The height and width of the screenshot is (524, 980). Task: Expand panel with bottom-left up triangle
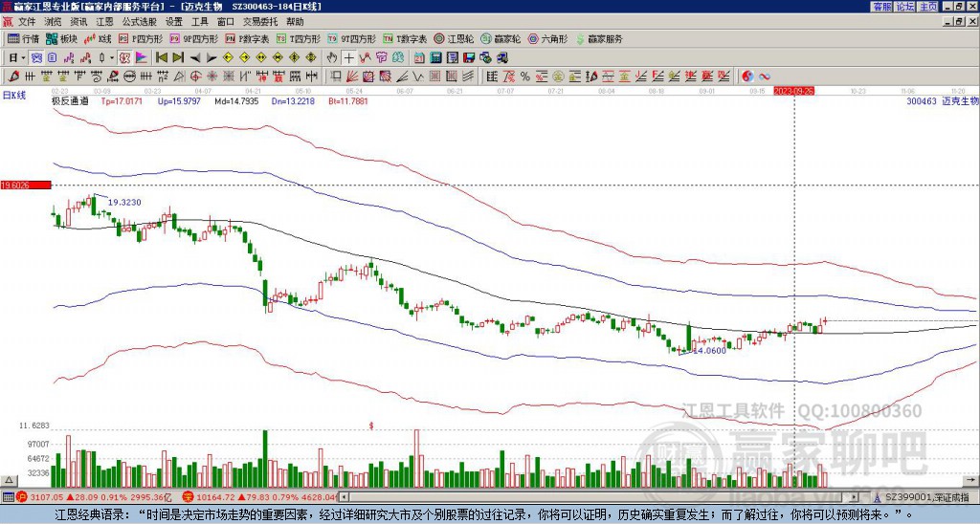click(x=9, y=480)
